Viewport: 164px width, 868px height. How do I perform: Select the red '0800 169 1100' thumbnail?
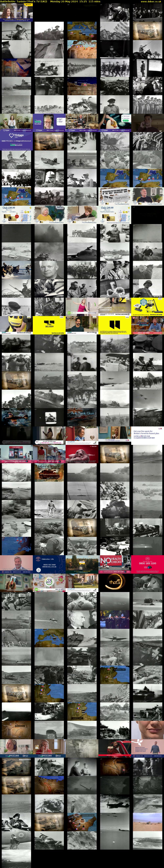pyautogui.click(x=148, y=564)
